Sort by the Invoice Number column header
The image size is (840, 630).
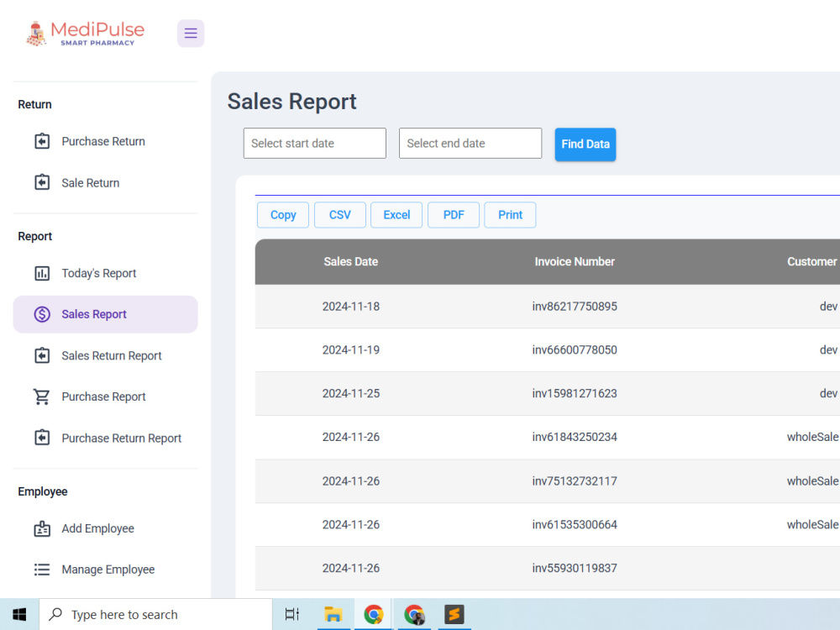click(x=575, y=261)
